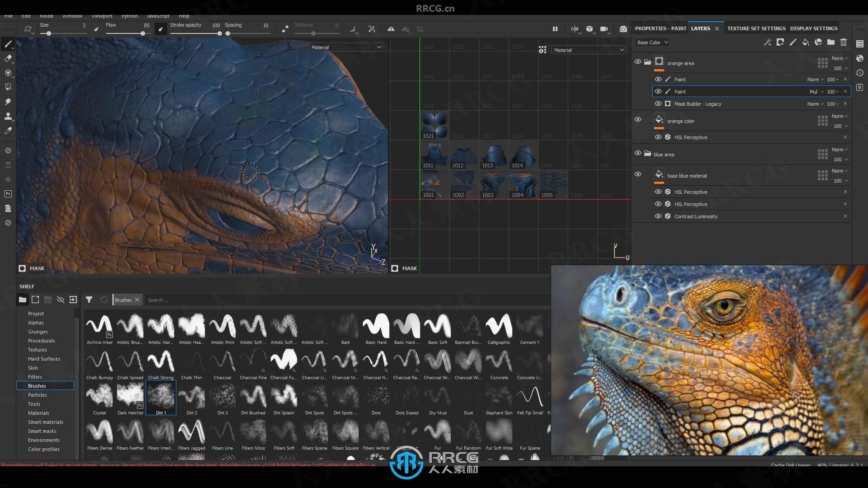
Task: Open the Alphas shelf category
Action: pos(36,323)
